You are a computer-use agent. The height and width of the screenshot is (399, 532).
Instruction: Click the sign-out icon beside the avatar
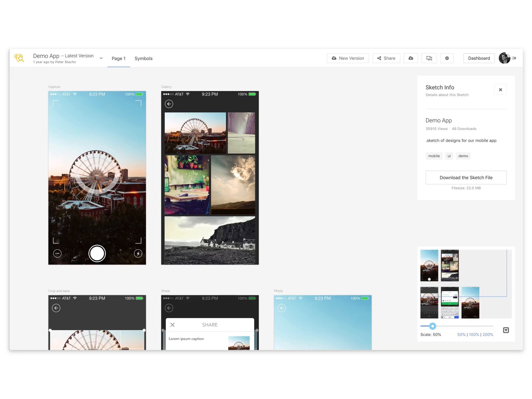tap(514, 58)
